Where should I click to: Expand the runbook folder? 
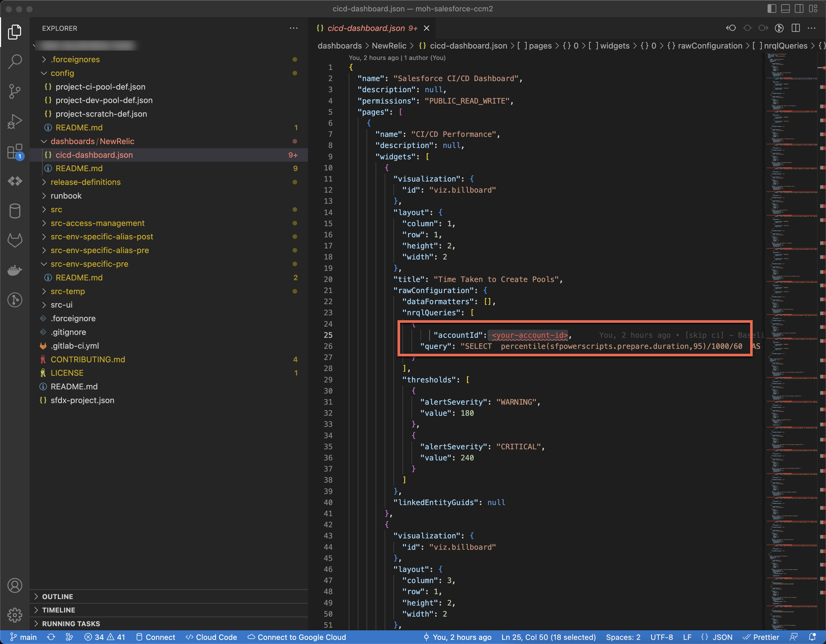169,196
